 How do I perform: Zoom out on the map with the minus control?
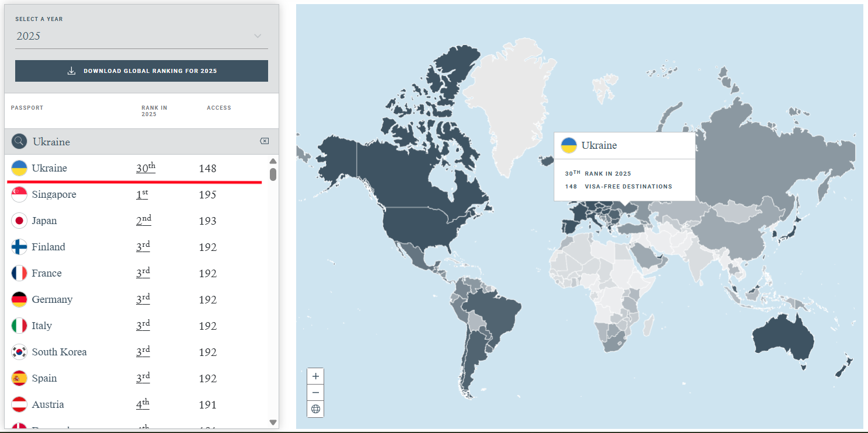[315, 392]
